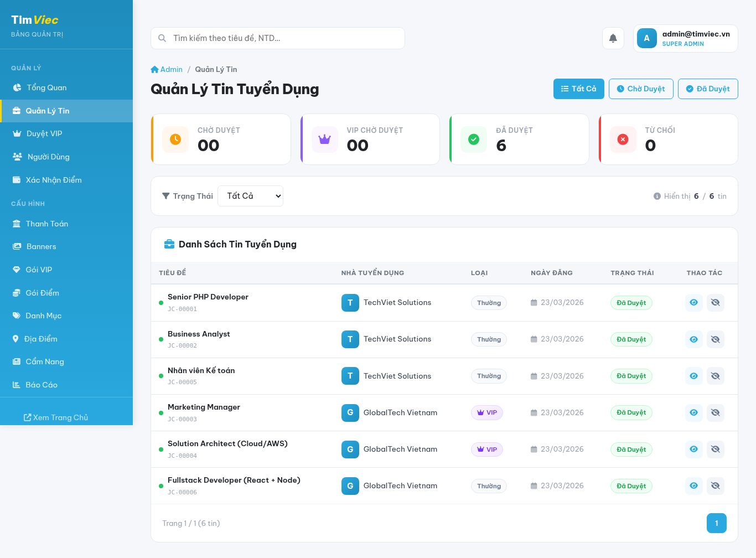The width and height of the screenshot is (756, 558).
Task: Click the VIP badge on Marketing Manager
Action: coord(486,412)
